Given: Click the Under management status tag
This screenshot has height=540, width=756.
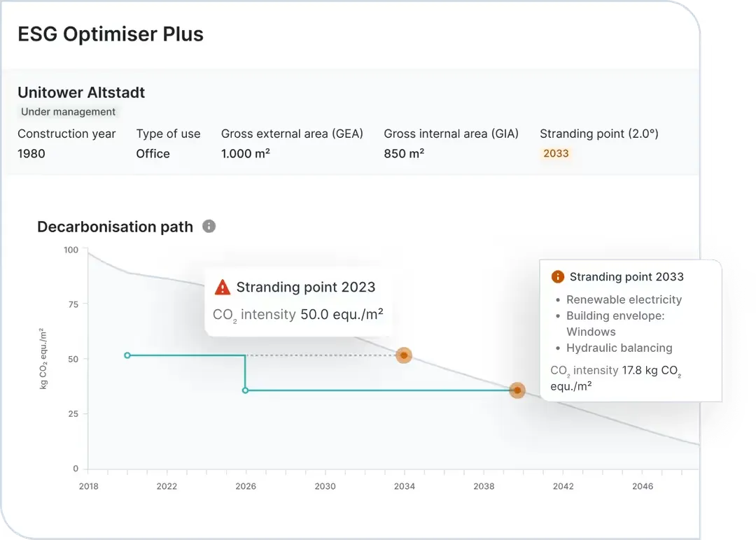Looking at the screenshot, I should (x=68, y=112).
